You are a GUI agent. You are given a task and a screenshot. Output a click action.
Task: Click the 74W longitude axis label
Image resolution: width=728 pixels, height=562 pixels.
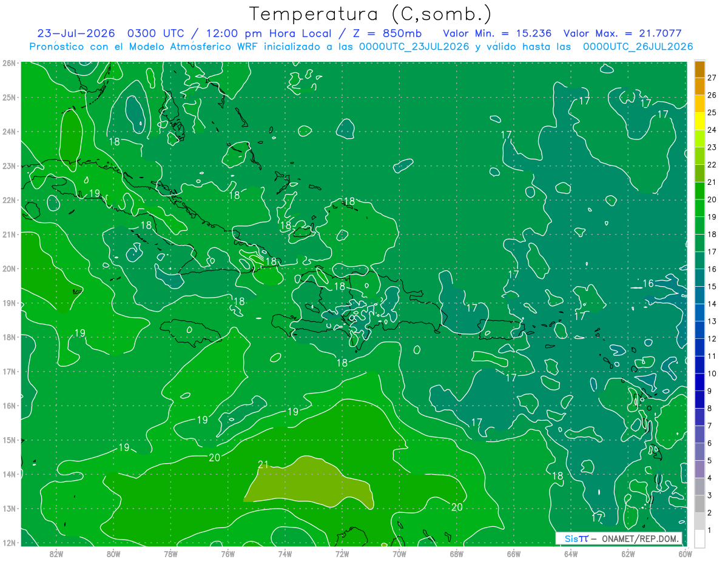click(285, 553)
